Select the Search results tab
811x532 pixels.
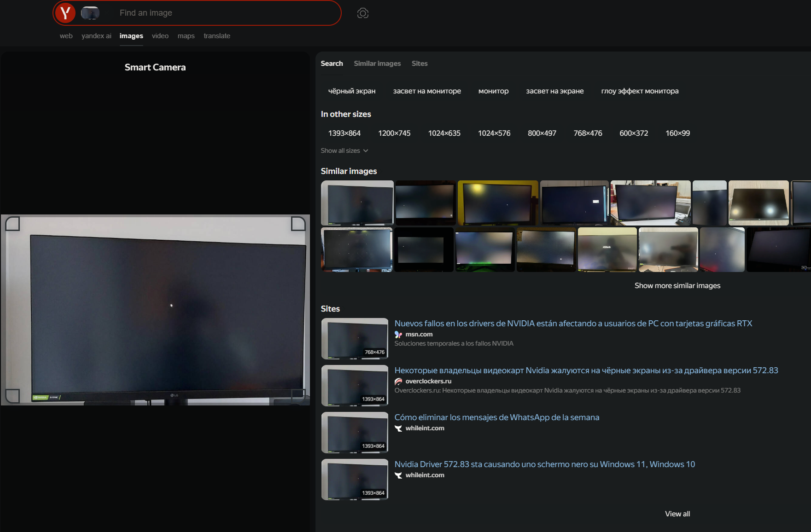[x=332, y=64]
